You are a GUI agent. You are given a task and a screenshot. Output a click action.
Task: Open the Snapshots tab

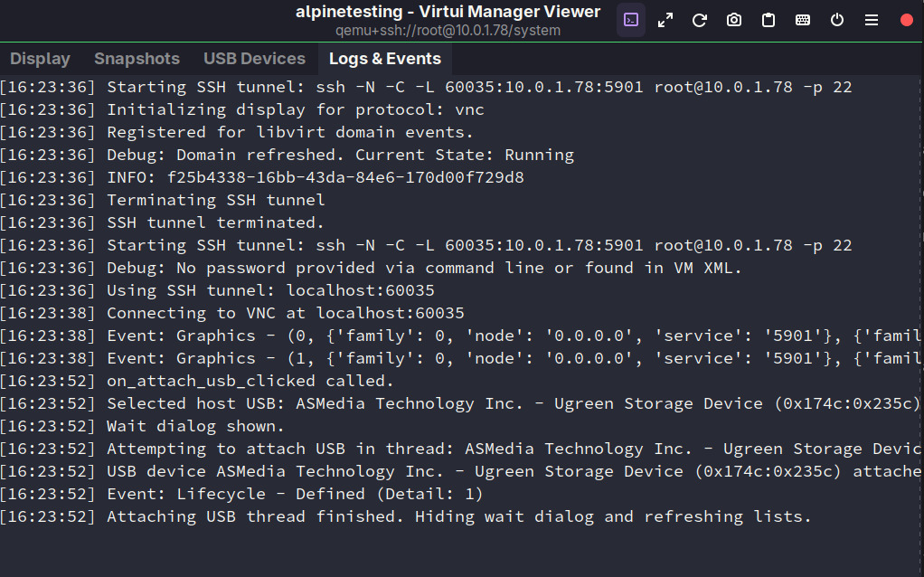point(137,58)
